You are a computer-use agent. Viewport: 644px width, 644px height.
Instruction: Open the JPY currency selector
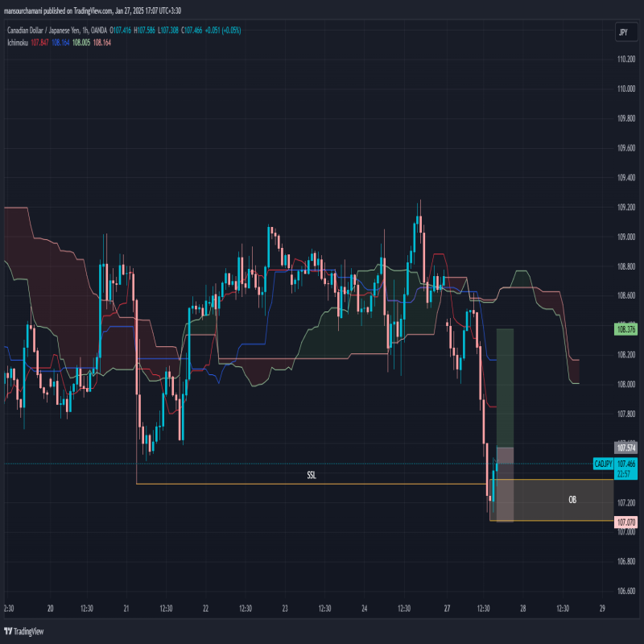622,32
